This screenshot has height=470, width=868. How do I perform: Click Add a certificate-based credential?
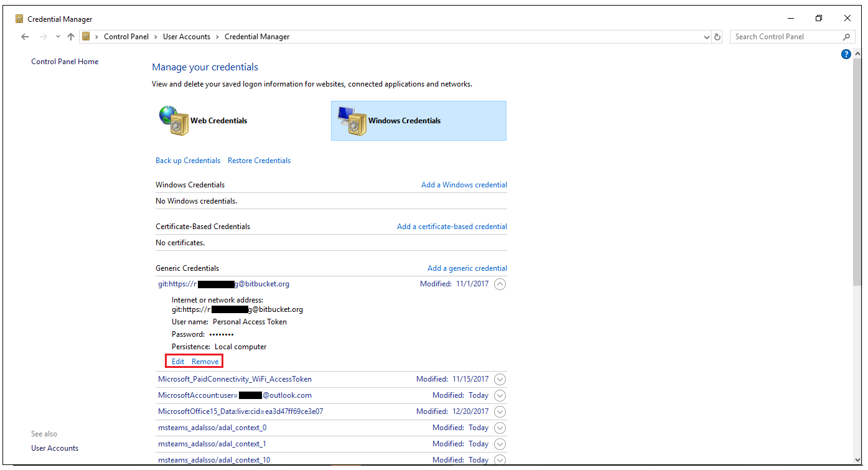coord(452,227)
